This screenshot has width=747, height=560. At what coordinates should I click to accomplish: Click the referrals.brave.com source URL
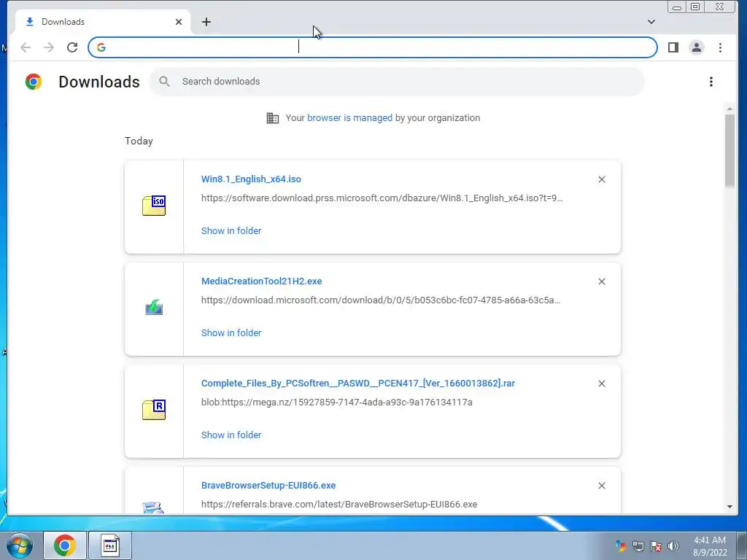[339, 505]
